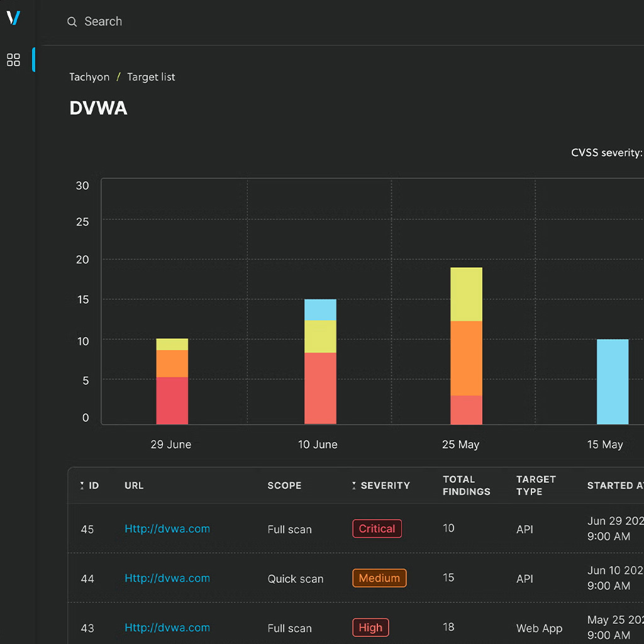
Task: Click blue segment of 10 June bar
Action: coord(320,309)
